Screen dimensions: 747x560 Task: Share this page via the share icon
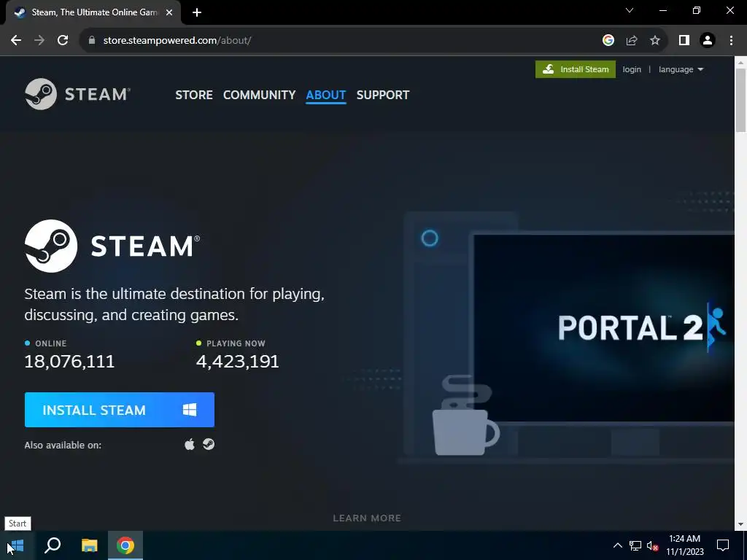click(x=632, y=41)
